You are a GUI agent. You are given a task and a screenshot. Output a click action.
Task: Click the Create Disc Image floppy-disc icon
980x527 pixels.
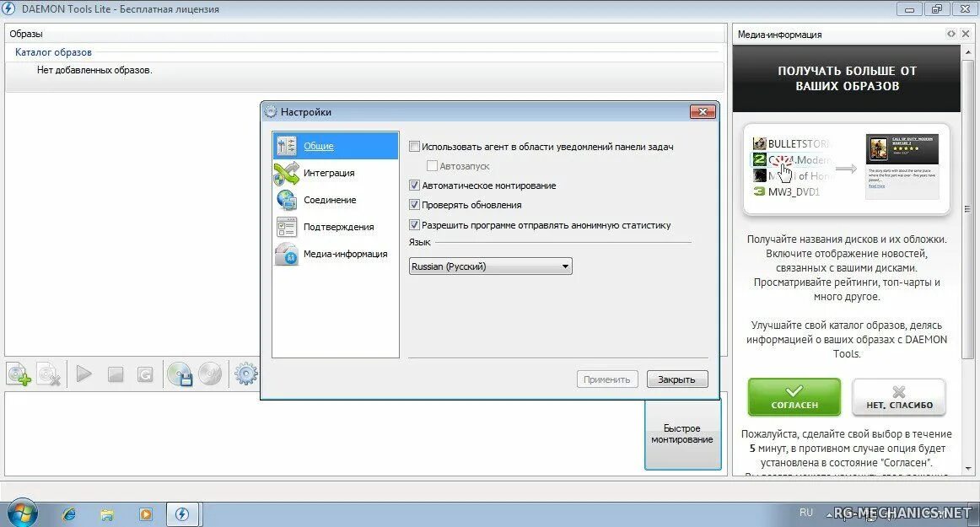(180, 374)
